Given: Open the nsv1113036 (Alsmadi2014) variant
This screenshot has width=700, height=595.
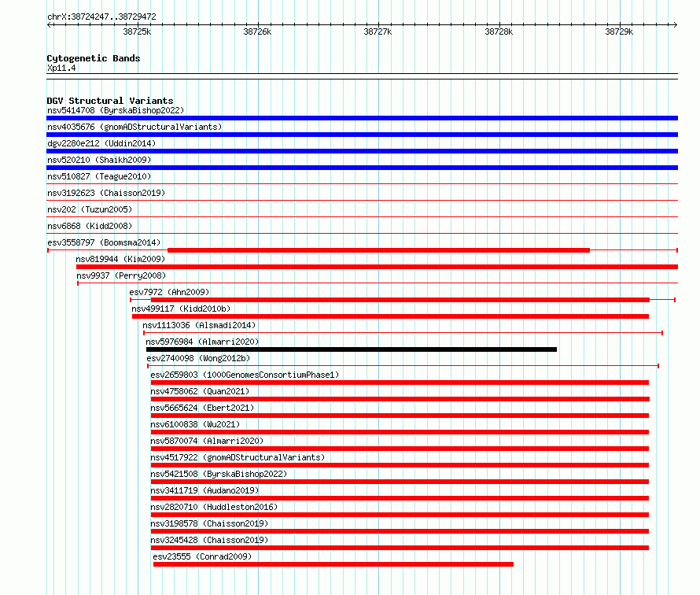Looking at the screenshot, I should (x=199, y=325).
